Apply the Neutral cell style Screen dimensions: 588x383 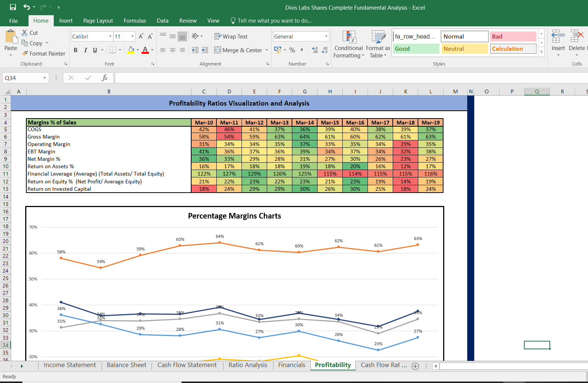click(x=465, y=49)
